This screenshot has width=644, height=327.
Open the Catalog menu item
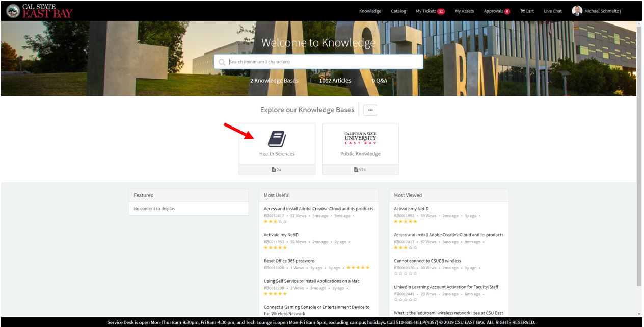398,11
